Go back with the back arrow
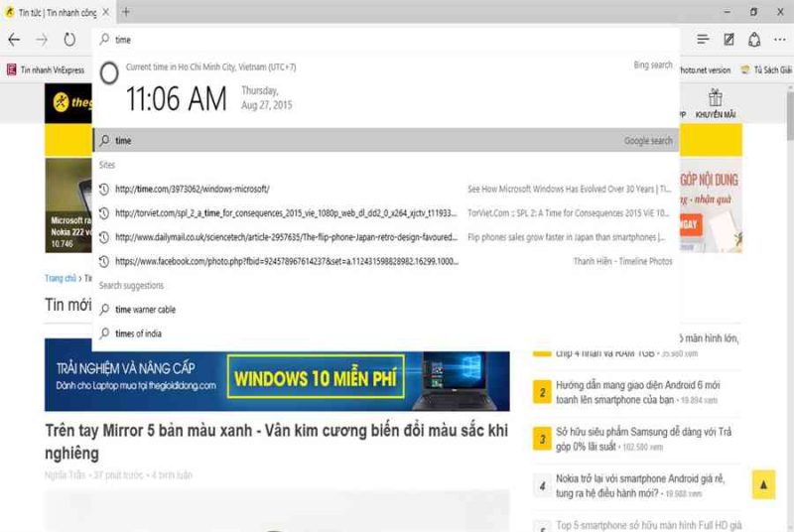The image size is (794, 532). [14, 40]
